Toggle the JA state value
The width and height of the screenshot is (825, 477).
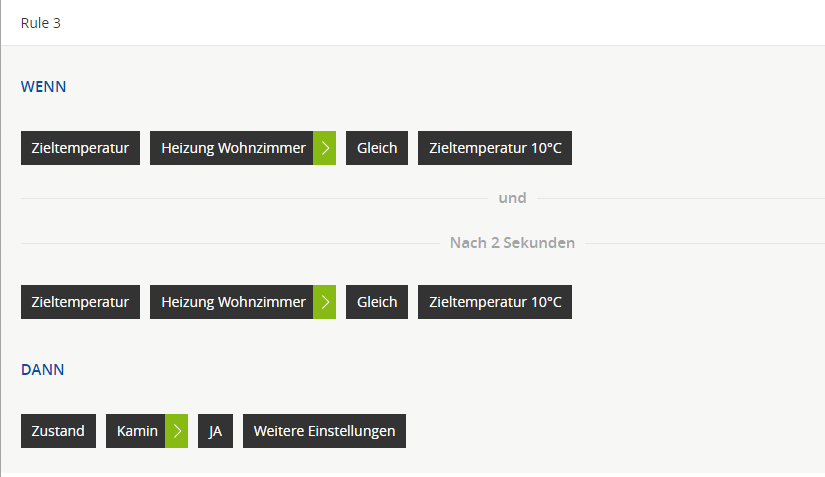click(215, 431)
